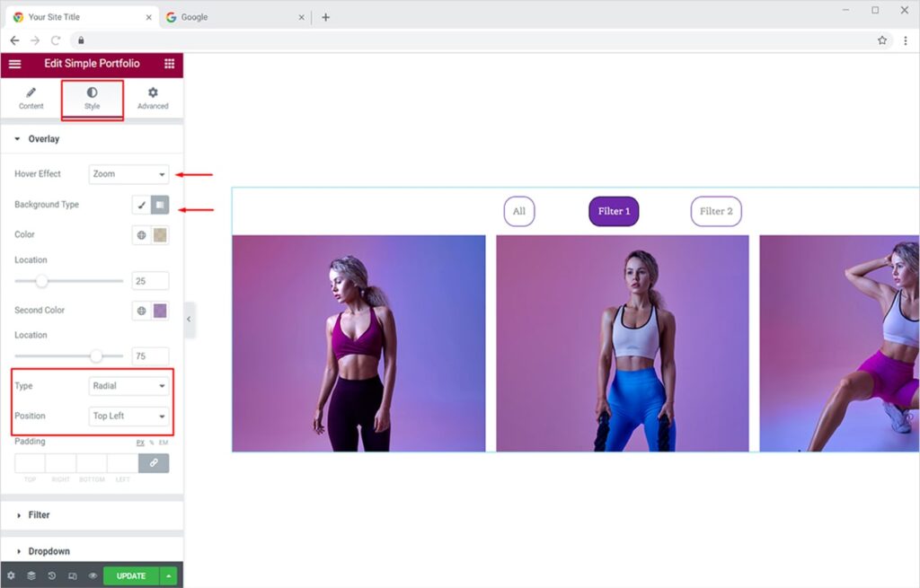920x588 pixels.
Task: Toggle preview changes eye icon
Action: pyautogui.click(x=93, y=575)
